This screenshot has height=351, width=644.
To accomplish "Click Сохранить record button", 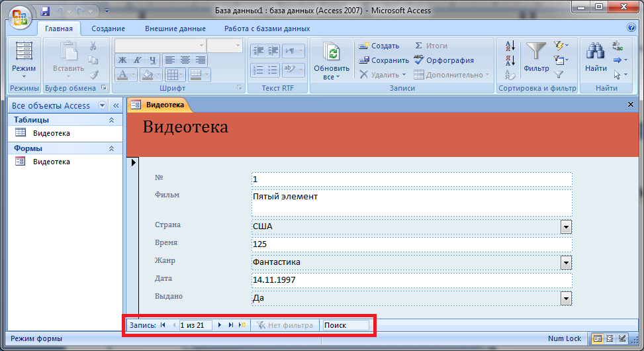I will [x=384, y=60].
